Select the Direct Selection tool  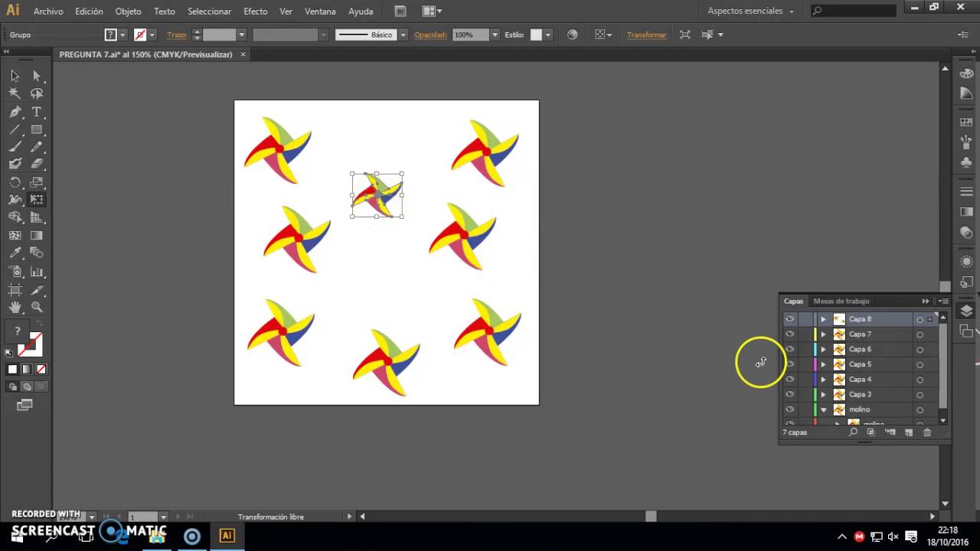tap(36, 76)
